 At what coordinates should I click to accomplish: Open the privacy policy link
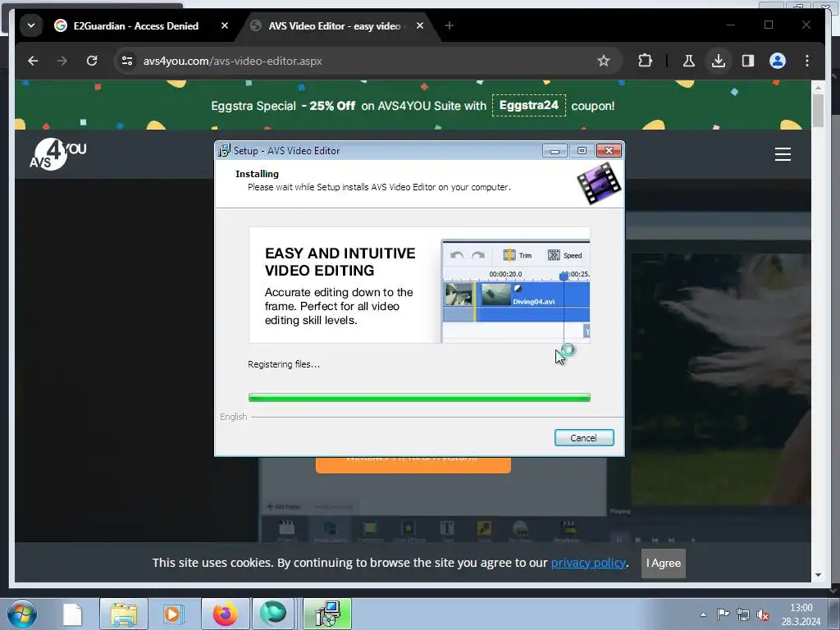coord(588,563)
